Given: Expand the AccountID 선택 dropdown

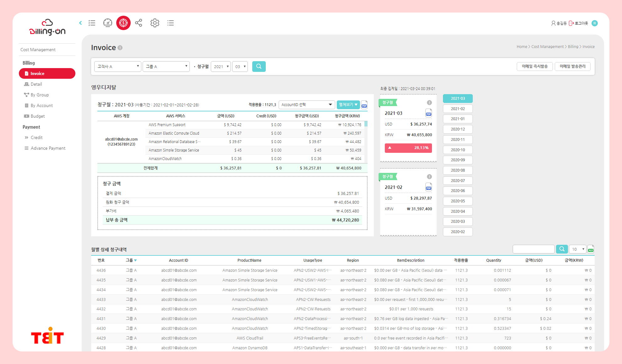Looking at the screenshot, I should point(306,104).
